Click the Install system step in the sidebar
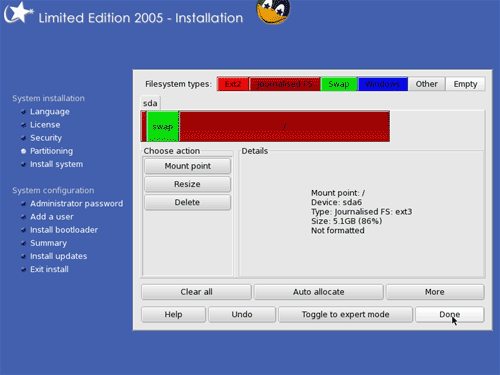This screenshot has height=375, width=500. click(x=57, y=164)
